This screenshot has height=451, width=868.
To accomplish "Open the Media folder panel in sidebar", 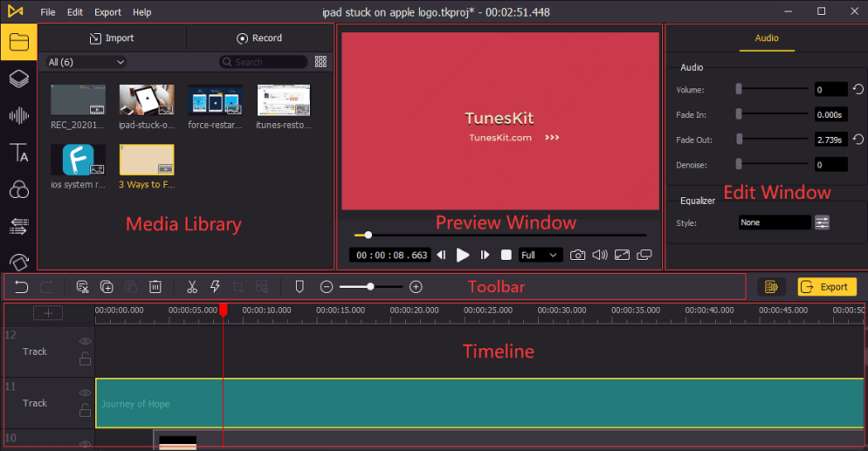I will point(19,42).
